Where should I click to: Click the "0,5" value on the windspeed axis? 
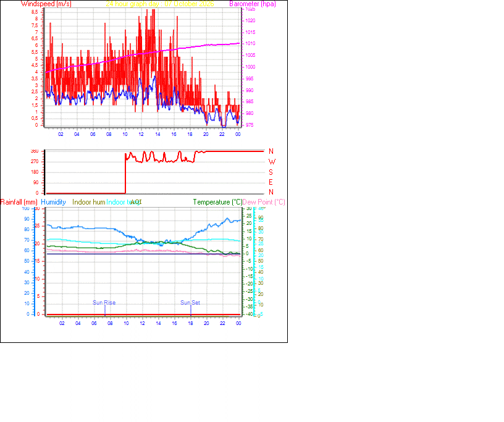(x=35, y=119)
